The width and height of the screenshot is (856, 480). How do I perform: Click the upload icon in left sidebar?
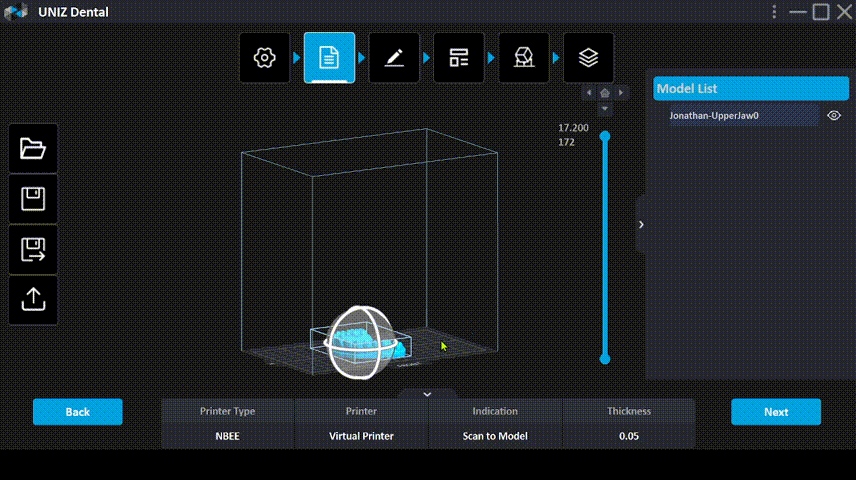click(33, 299)
